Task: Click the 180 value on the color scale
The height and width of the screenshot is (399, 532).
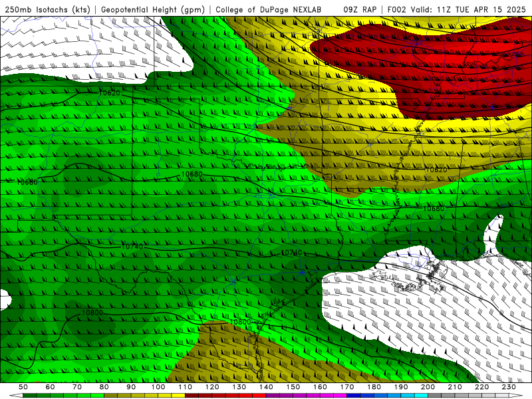Action: [x=374, y=387]
